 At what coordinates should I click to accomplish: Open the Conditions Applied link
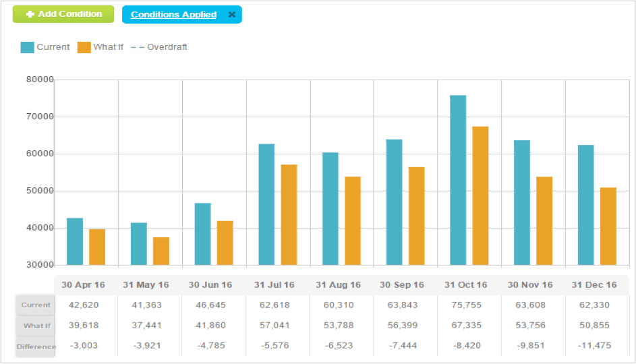[173, 15]
